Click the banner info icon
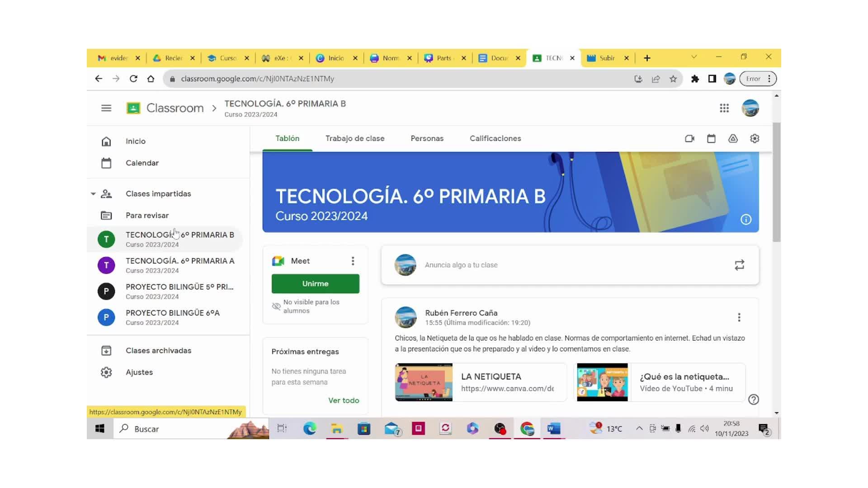Image resolution: width=868 pixels, height=488 pixels. (x=746, y=220)
